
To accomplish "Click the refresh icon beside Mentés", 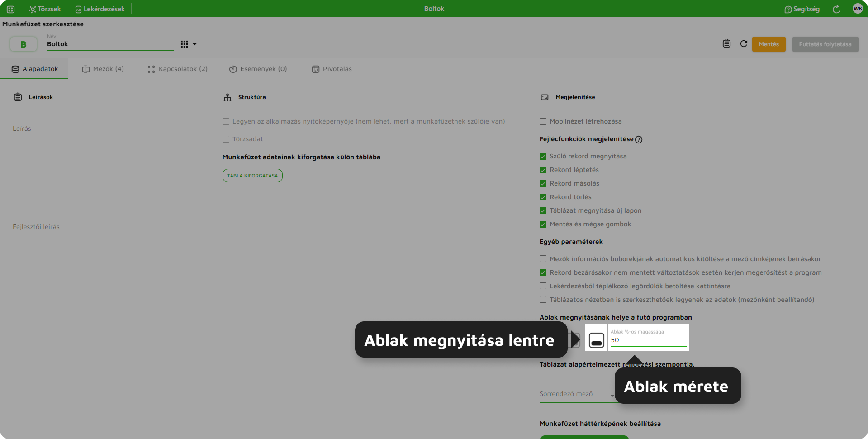I will click(x=744, y=44).
